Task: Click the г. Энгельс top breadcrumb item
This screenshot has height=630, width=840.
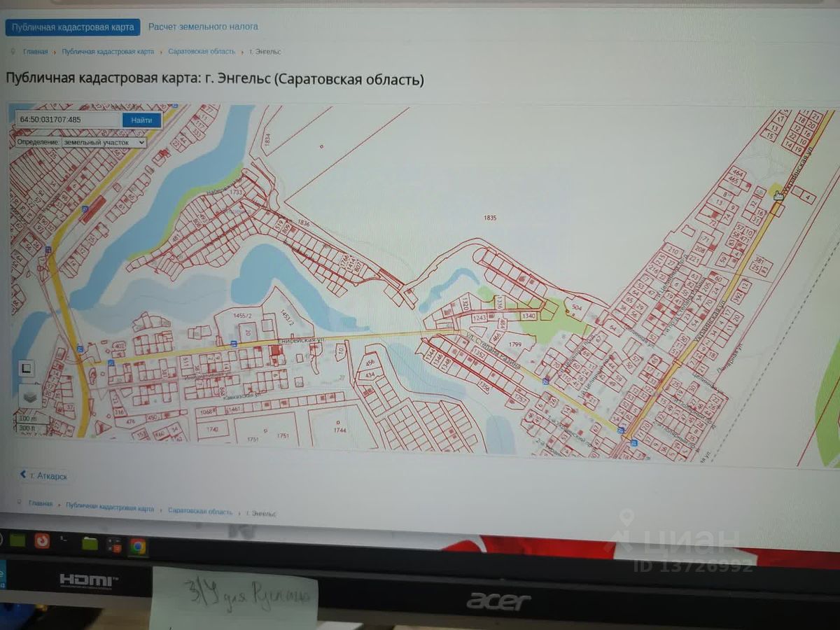Action: 265,52
